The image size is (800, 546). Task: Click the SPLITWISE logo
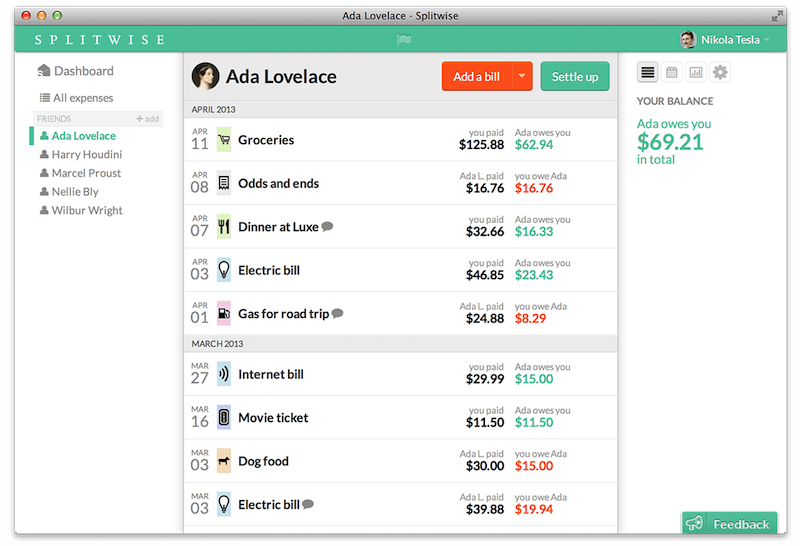pos(100,39)
